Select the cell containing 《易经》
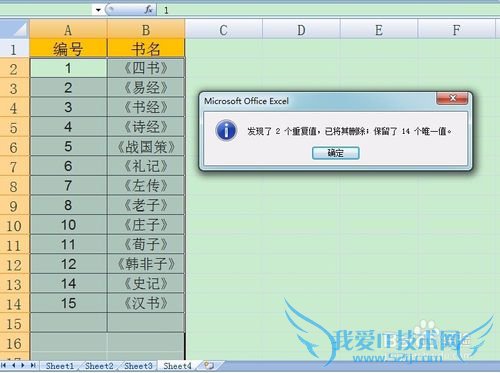This screenshot has height=373, width=500. tap(146, 88)
